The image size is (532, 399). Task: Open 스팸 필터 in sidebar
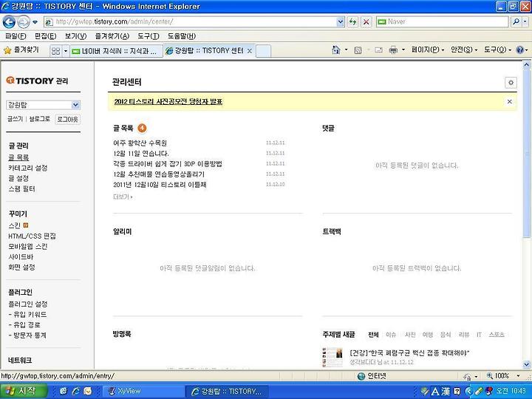pos(21,189)
